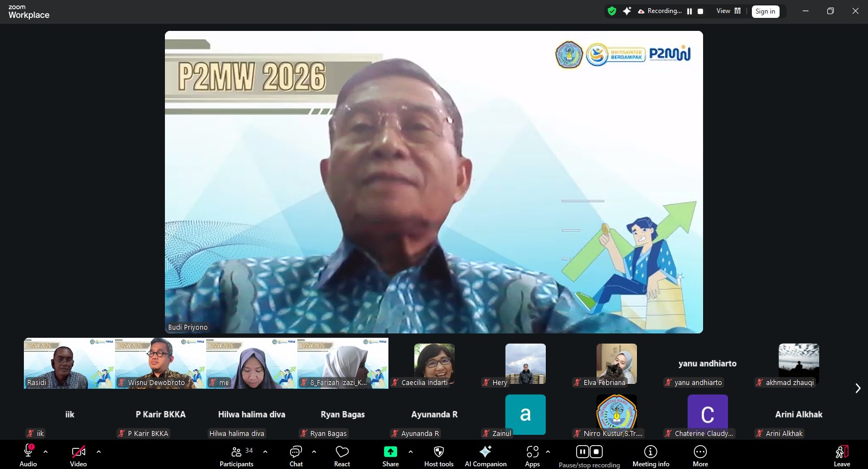Expand the Share options caret
868x469 pixels.
pos(411,451)
